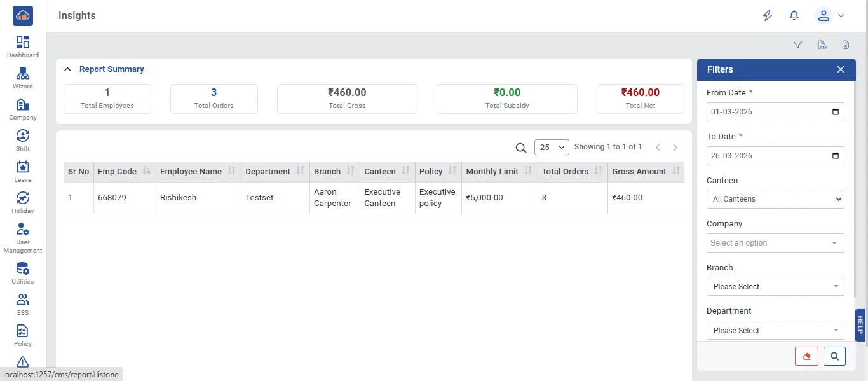868x381 pixels.
Task: Click the notification bell icon
Action: coord(794,16)
